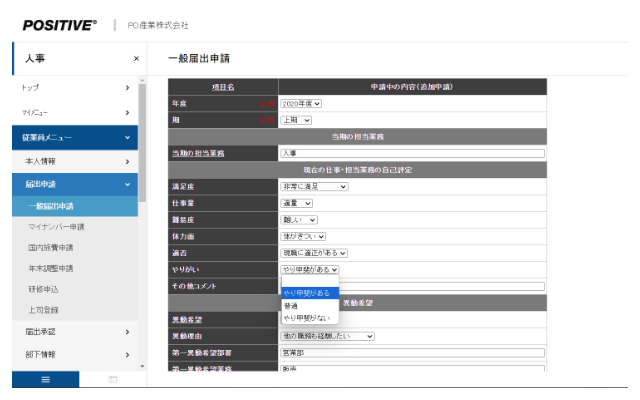Viewport: 640px width, 400px height.
Task: Click the 一般届出申請 page heading
Action: coord(199,58)
